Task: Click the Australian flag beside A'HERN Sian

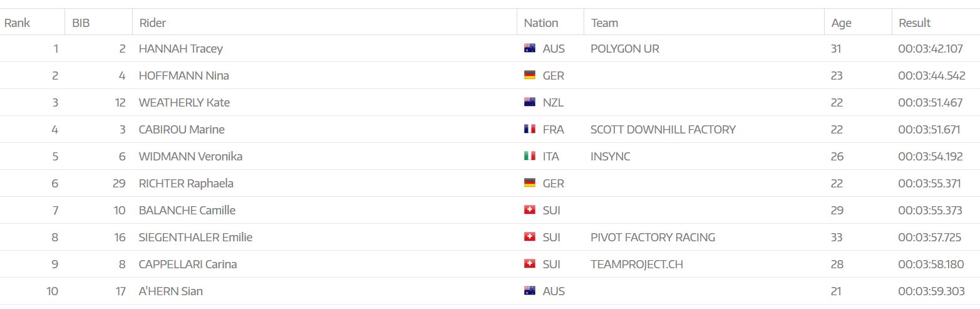Action: [529, 291]
